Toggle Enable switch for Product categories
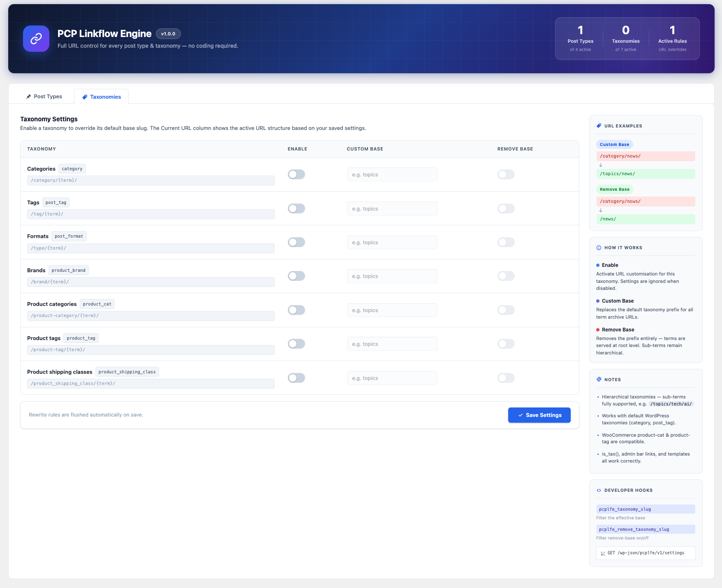This screenshot has height=588, width=722. [296, 310]
